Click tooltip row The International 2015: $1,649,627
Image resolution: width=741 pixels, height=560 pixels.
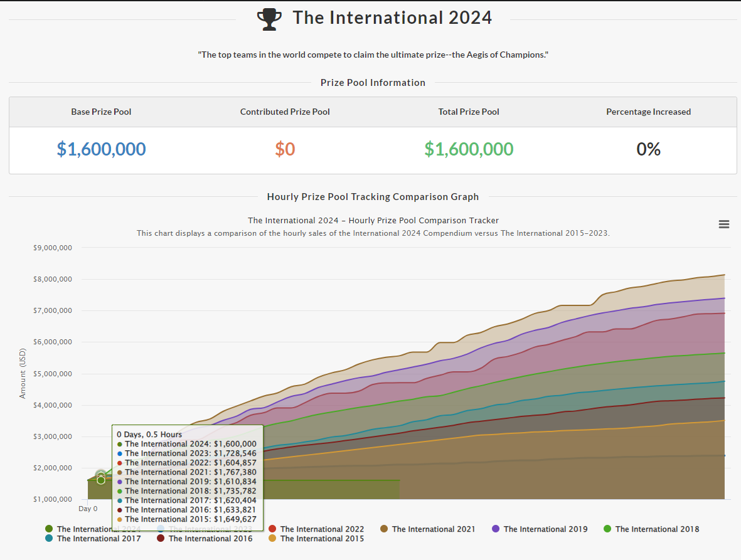coord(187,519)
